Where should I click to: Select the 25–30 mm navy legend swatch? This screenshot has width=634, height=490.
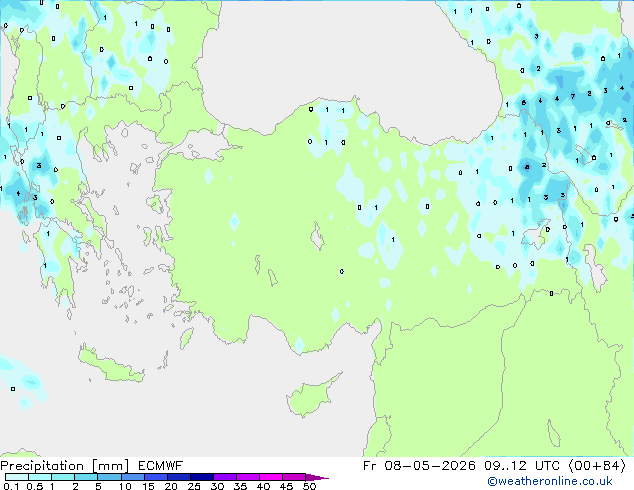pyautogui.click(x=201, y=477)
